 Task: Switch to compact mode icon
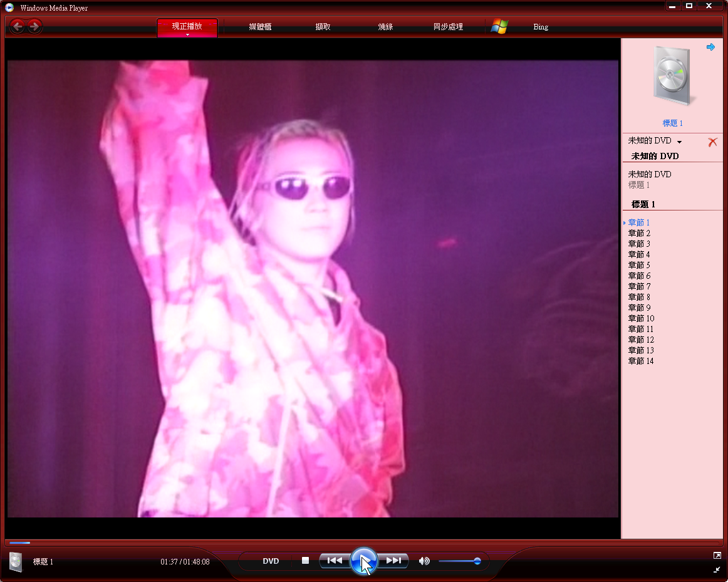point(717,569)
